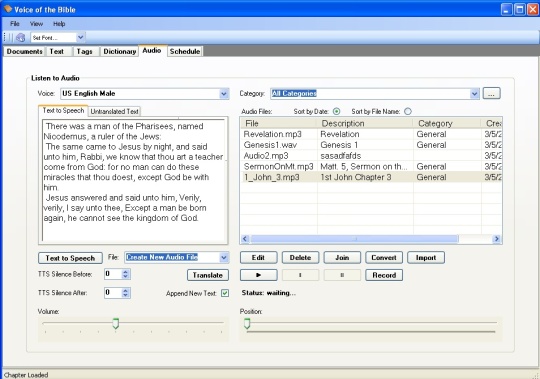
Task: Click the Record button
Action: [x=384, y=275]
